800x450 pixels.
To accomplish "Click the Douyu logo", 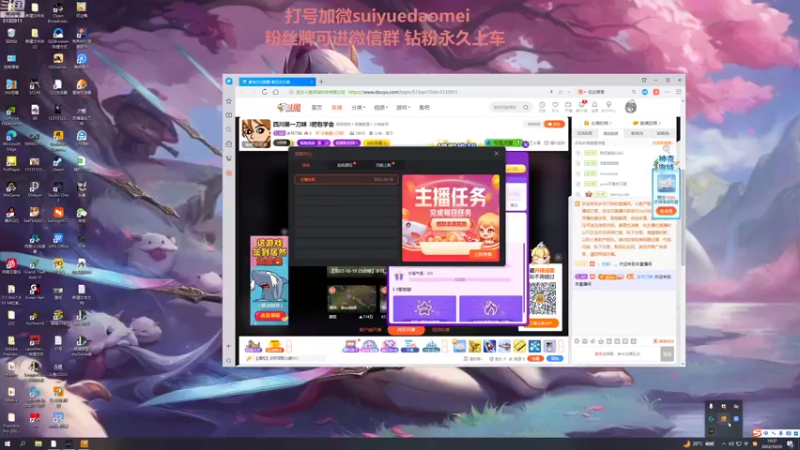I will click(289, 108).
